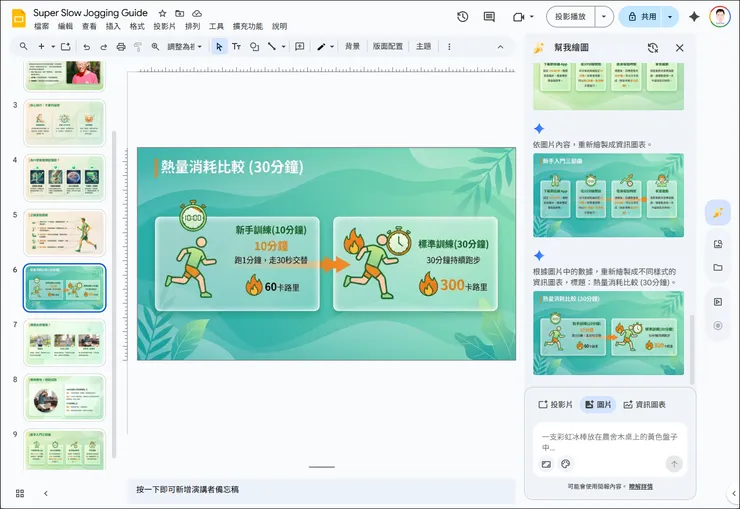
Task: Open the slideshow options dropdown arrow
Action: pos(604,17)
